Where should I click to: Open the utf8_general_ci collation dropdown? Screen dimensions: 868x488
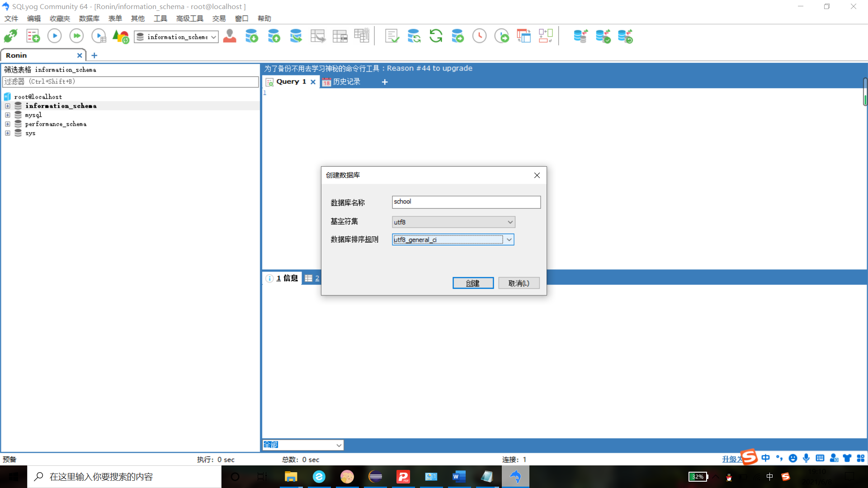point(509,239)
